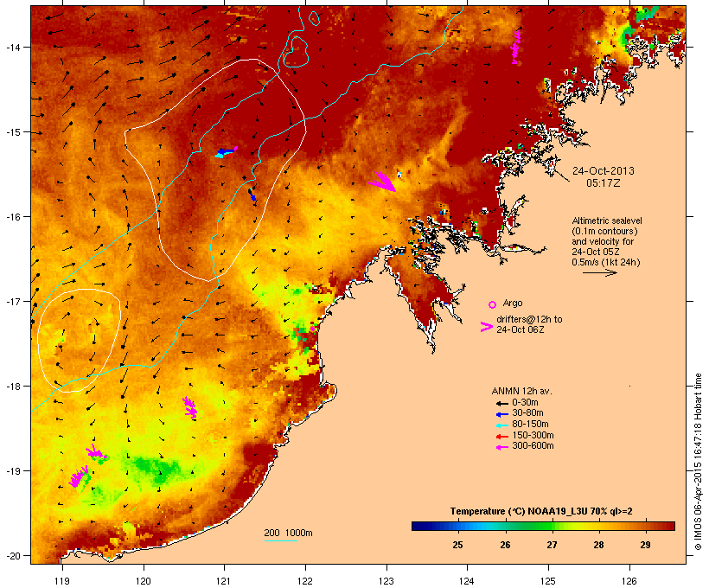Image resolution: width=709 pixels, height=588 pixels.
Task: Click the colorbar value 29
Action: pyautogui.click(x=645, y=545)
